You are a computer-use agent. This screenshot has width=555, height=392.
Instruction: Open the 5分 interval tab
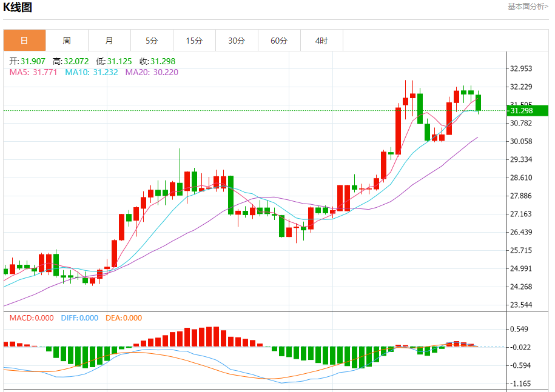coord(152,41)
